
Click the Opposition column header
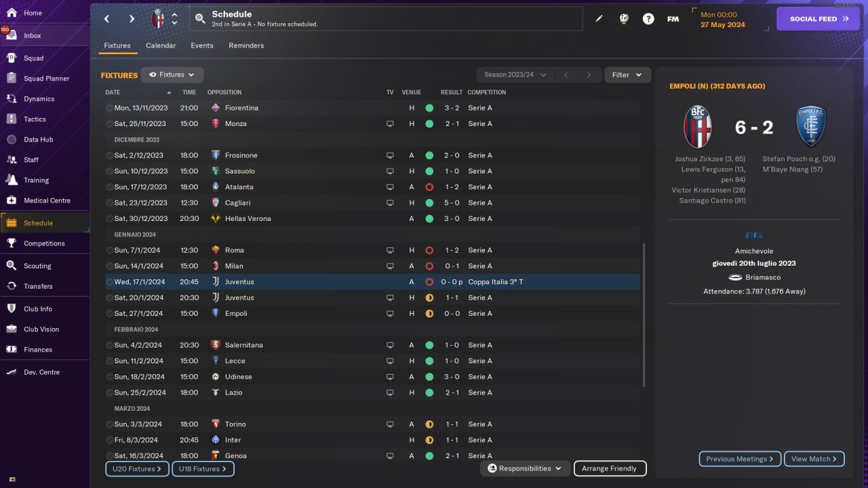[224, 92]
